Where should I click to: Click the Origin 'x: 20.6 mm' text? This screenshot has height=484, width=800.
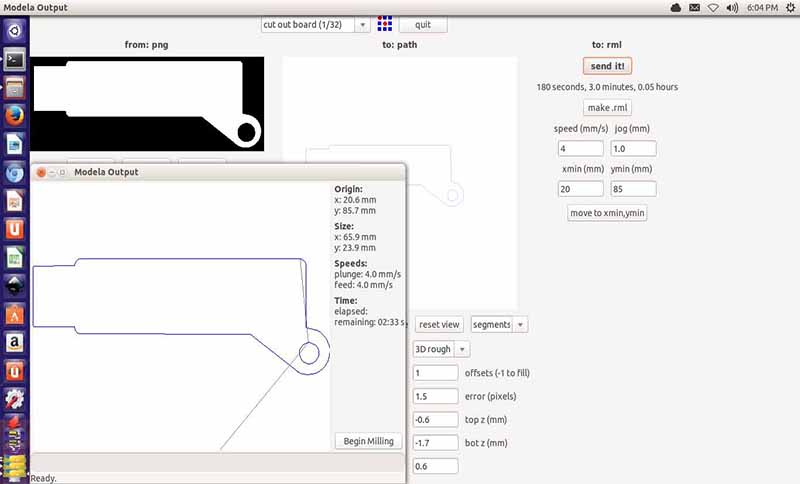click(x=355, y=200)
